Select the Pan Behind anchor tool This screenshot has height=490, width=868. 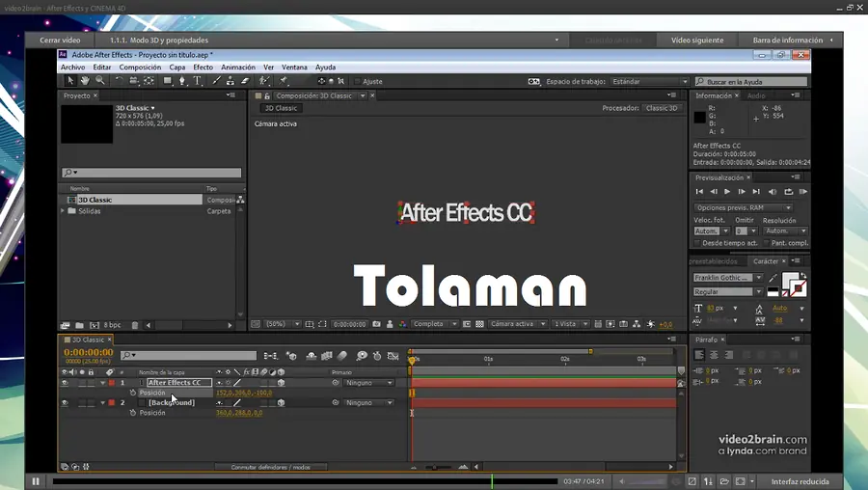click(x=149, y=81)
